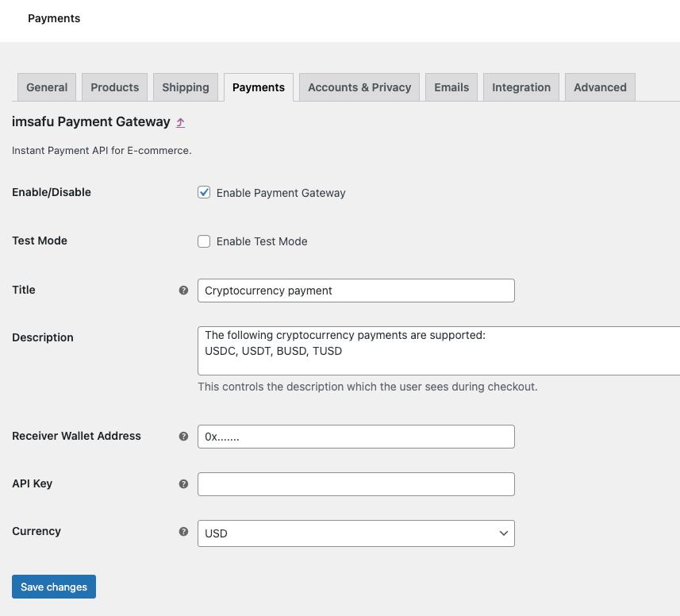Screen dimensions: 680x616
Task: Click the Receiver Wallet Address help icon
Action: point(183,437)
